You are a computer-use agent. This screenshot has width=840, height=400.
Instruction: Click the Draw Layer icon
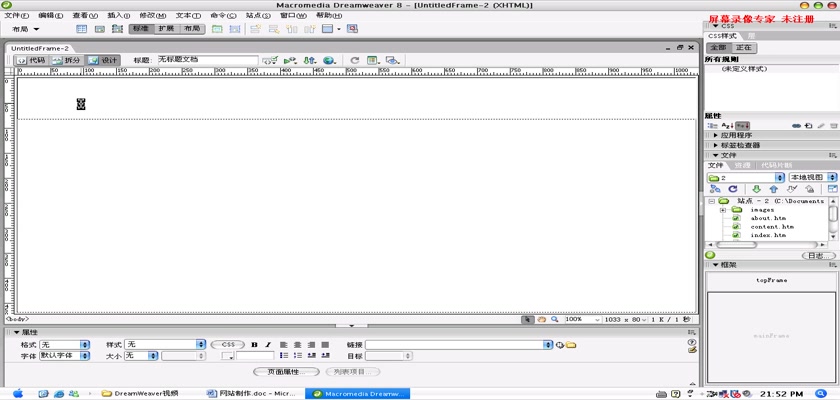point(117,29)
